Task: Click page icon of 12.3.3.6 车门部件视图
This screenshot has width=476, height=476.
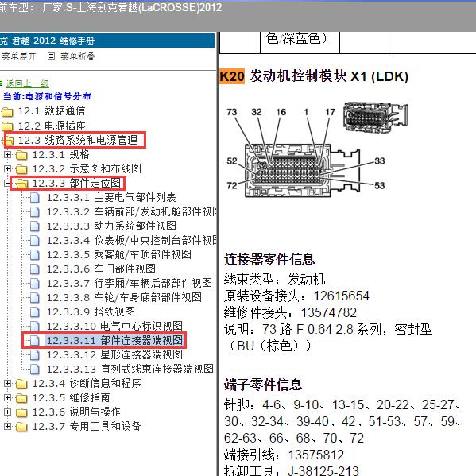Action: point(35,269)
